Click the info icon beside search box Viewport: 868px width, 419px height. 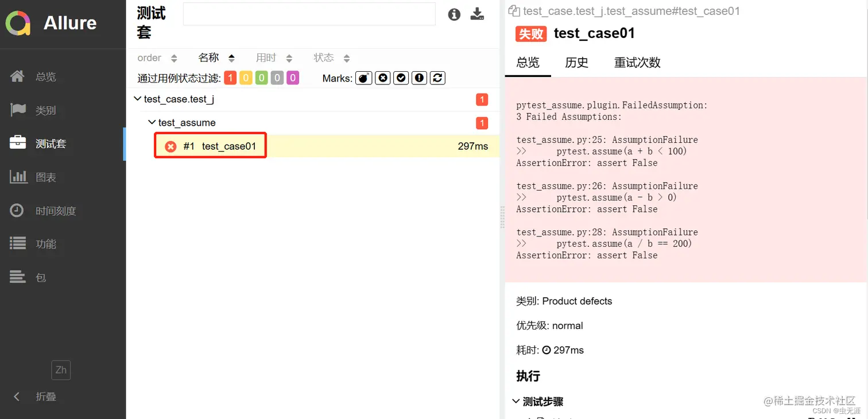[454, 15]
